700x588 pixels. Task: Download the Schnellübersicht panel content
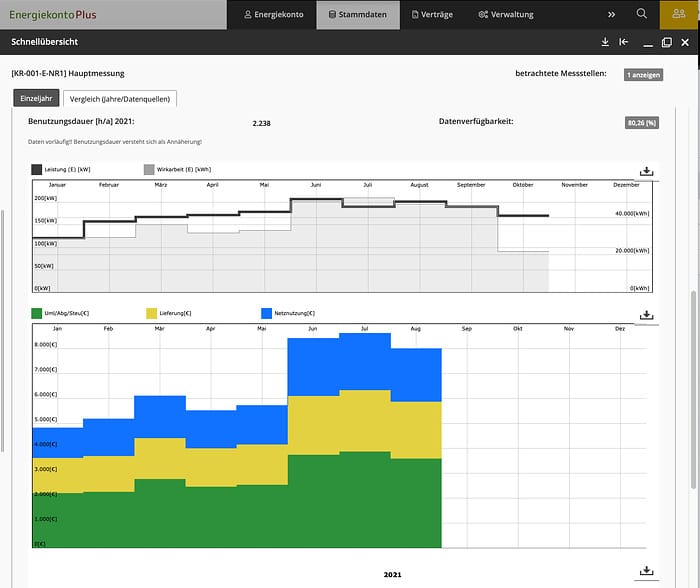(x=605, y=42)
